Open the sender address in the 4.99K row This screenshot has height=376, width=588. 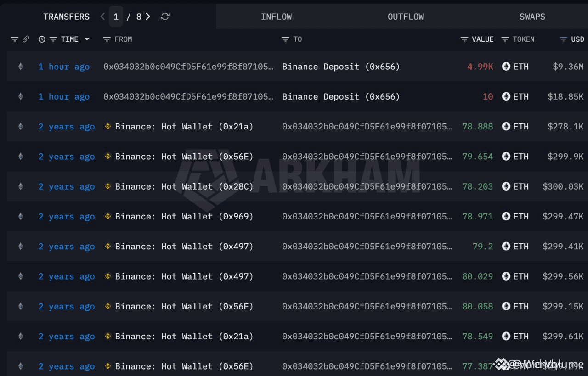188,67
